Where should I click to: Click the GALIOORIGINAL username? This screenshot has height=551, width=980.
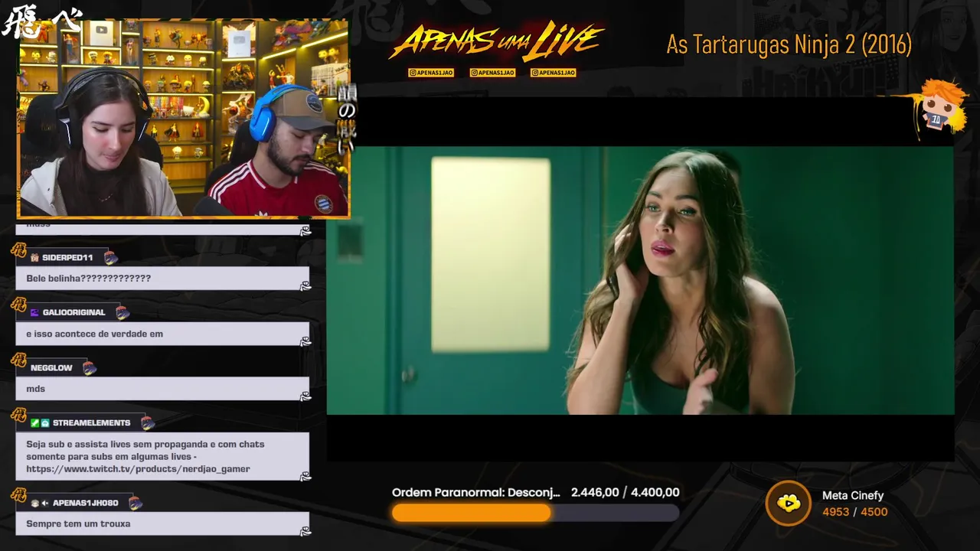tap(73, 313)
